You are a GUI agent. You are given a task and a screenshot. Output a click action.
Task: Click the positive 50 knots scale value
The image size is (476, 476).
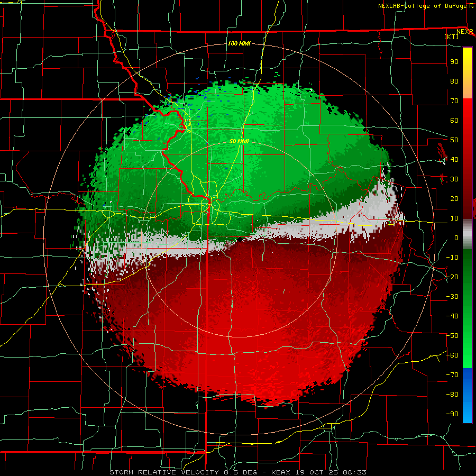coord(454,140)
